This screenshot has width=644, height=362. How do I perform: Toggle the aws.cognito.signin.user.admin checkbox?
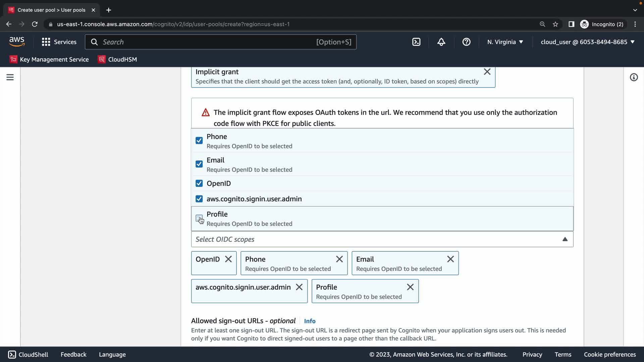coord(199,199)
